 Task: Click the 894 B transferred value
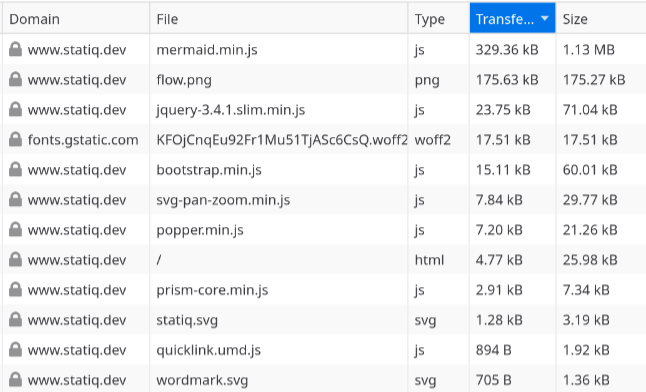pyautogui.click(x=494, y=350)
